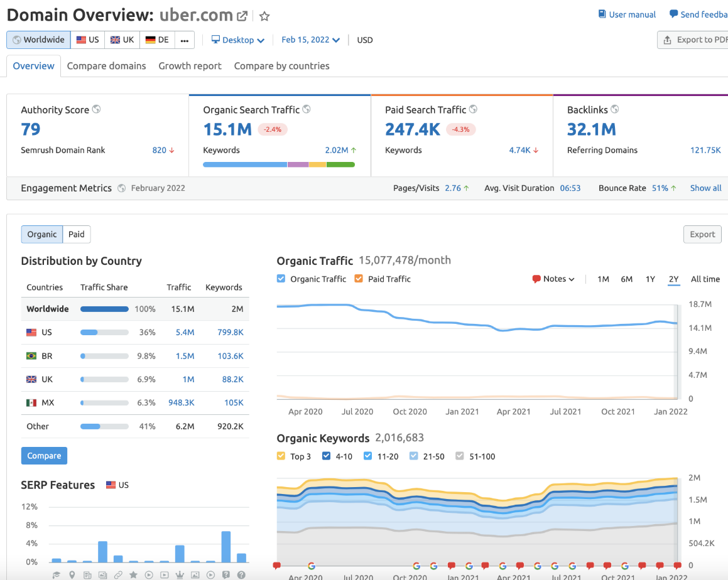
Task: Click the chain link sitelinks SERP icon
Action: coord(118,575)
